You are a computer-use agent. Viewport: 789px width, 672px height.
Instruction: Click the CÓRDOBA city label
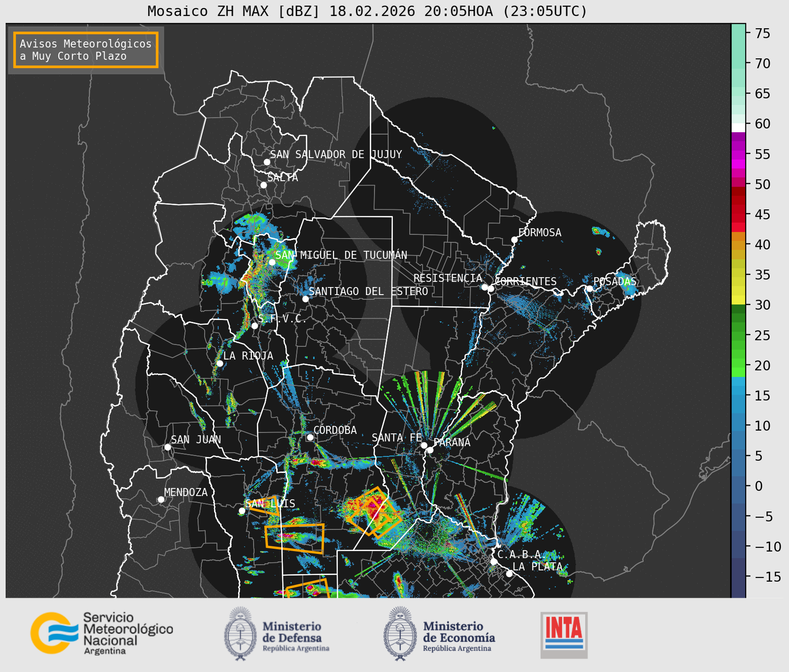(x=335, y=430)
